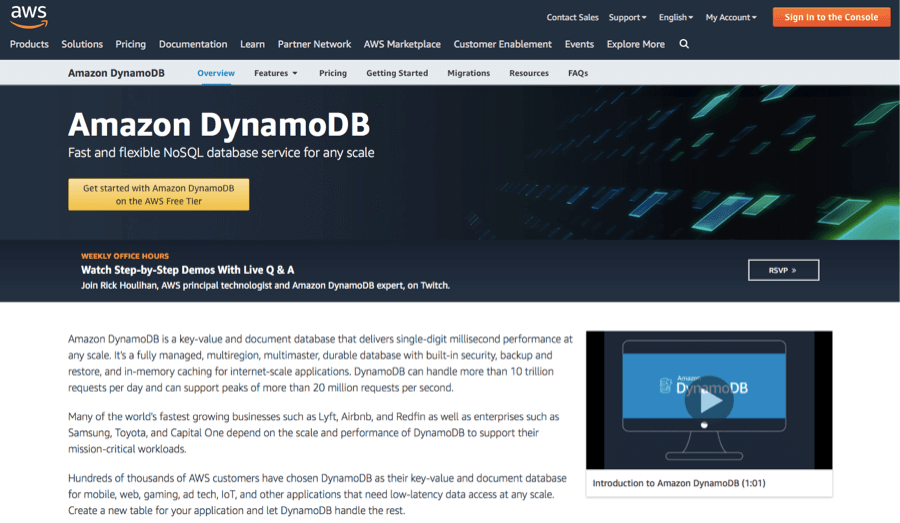Sign In to the Console
900x523 pixels.
831,17
